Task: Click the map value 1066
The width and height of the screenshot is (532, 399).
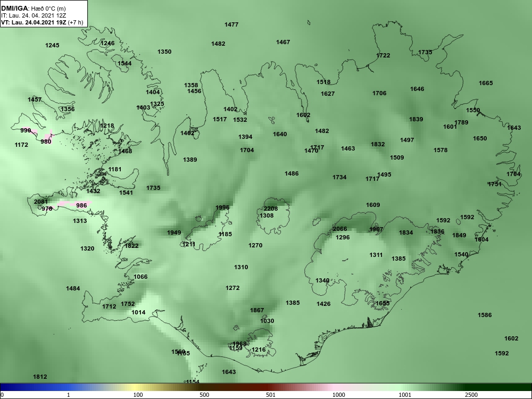Action: click(x=140, y=277)
